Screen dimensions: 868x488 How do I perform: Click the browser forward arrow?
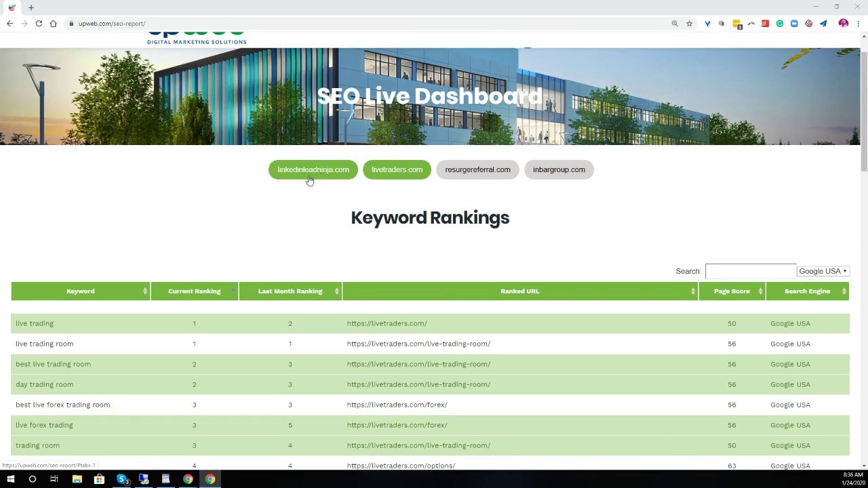24,23
